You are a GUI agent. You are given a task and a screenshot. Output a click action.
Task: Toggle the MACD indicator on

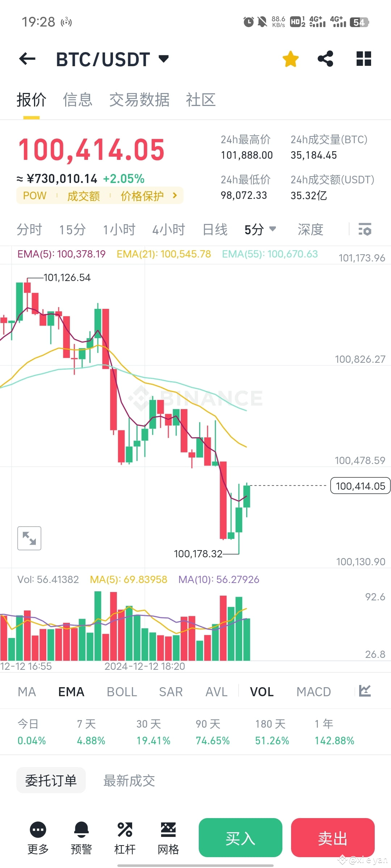pyautogui.click(x=314, y=691)
